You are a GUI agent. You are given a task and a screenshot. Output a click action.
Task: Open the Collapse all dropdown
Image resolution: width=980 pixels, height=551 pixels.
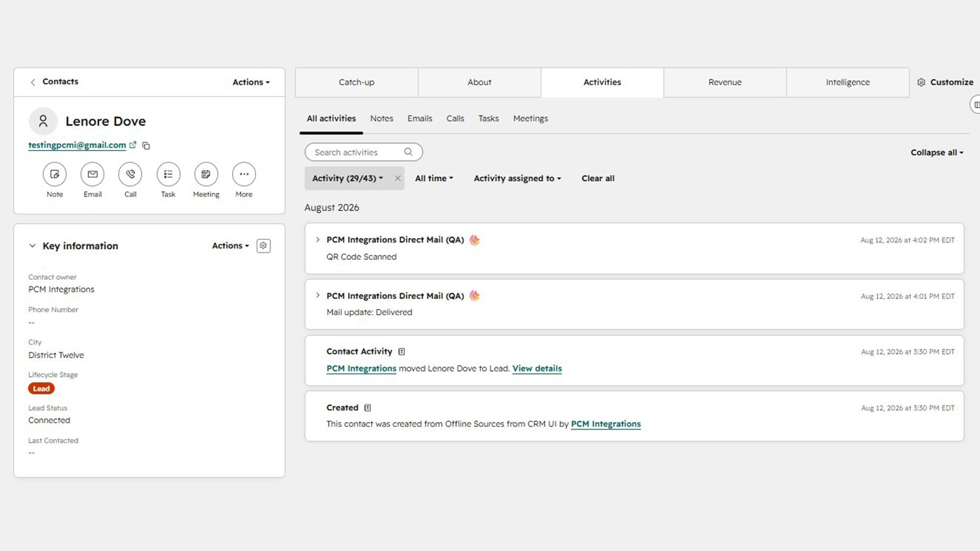pyautogui.click(x=937, y=152)
